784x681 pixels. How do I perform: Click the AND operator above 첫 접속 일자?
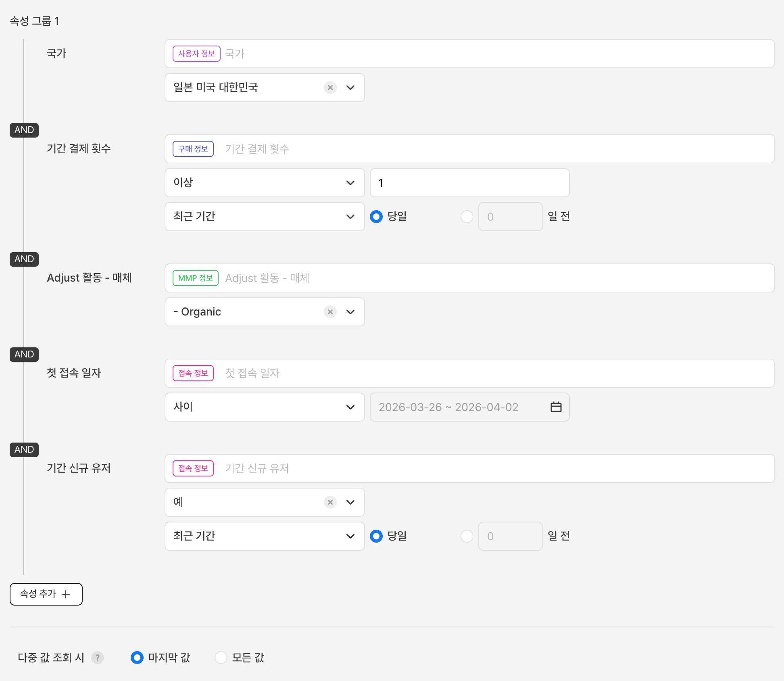point(24,355)
